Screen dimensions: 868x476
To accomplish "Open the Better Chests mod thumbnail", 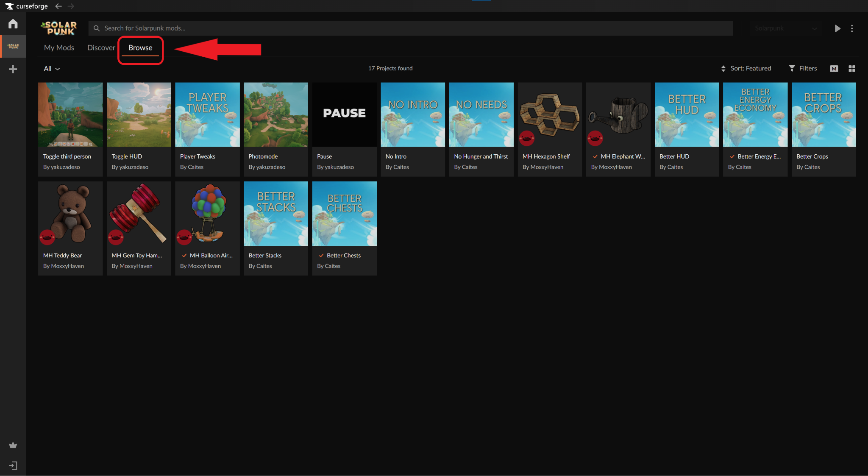I will coord(344,214).
